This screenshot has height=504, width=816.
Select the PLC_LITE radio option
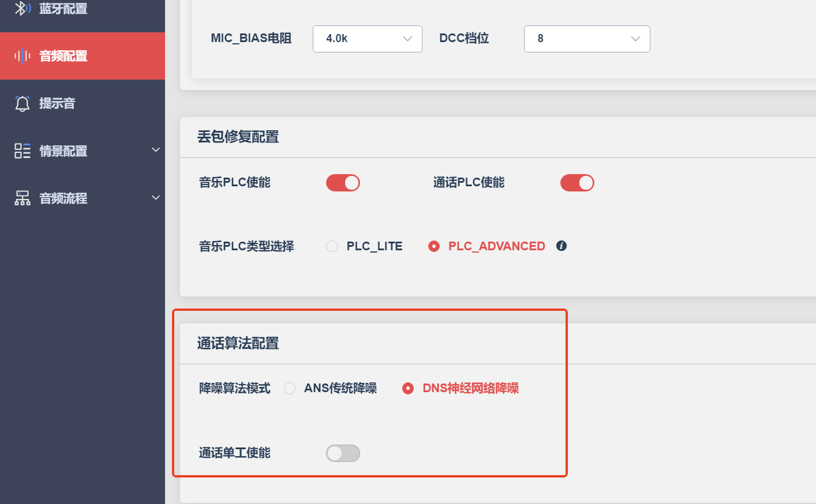[x=332, y=246]
